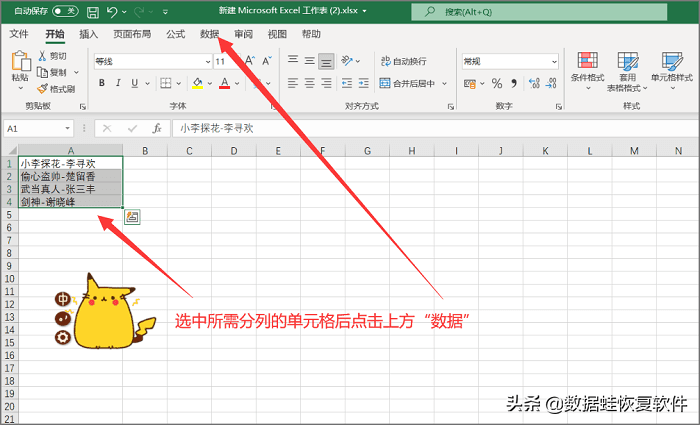Image resolution: width=700 pixels, height=425 pixels.
Task: Click the Conditional Formatting (条件格式) icon
Action: point(588,61)
